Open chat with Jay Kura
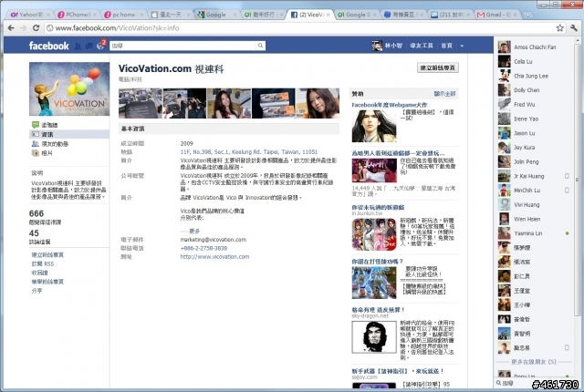This screenshot has width=584, height=392. [534, 148]
